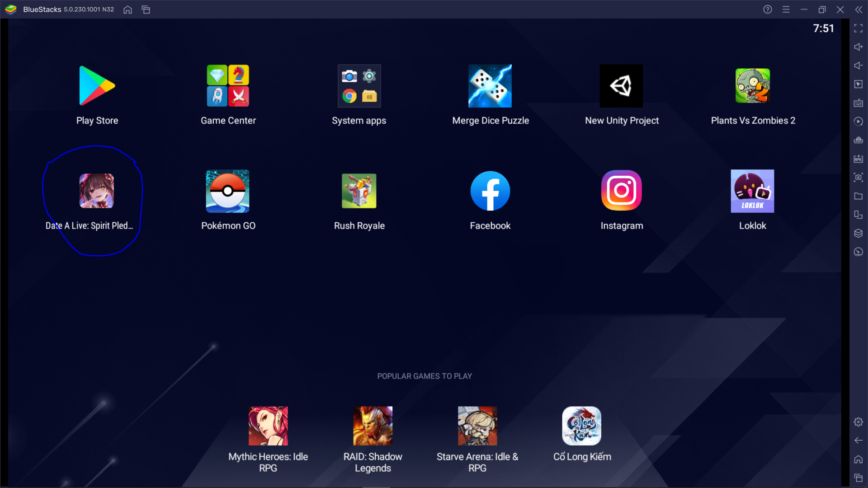Open the hamburger menu in title bar
This screenshot has height=488, width=868.
[786, 9]
